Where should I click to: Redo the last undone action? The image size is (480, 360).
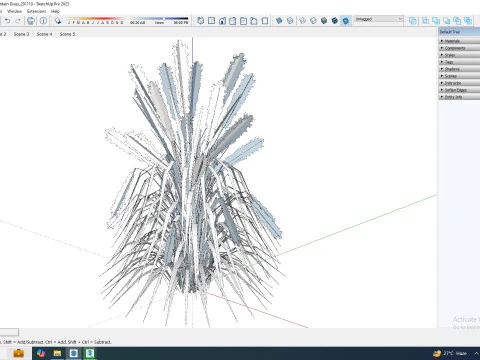point(18,21)
